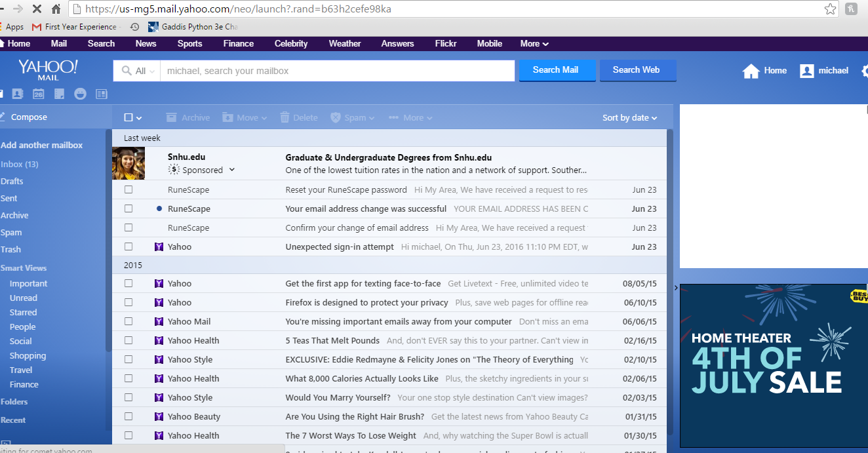Check the Get the first app email
Image resolution: width=868 pixels, height=453 pixels.
[x=128, y=283]
